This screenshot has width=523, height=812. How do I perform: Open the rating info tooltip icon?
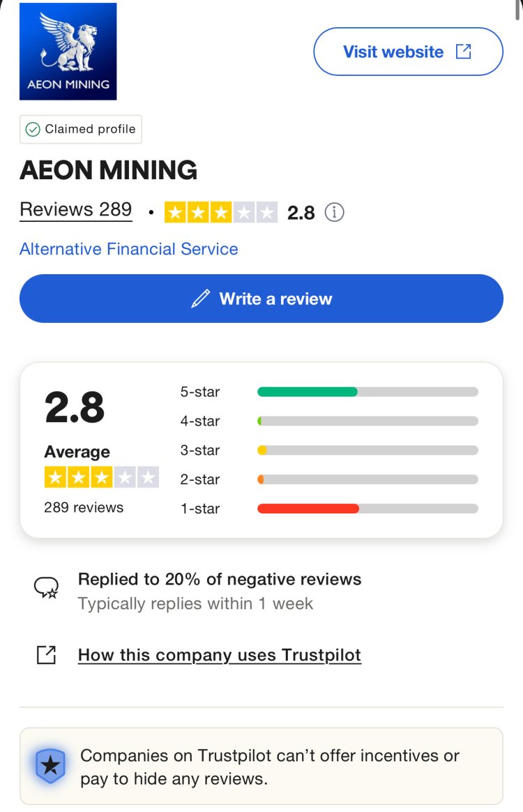click(334, 212)
